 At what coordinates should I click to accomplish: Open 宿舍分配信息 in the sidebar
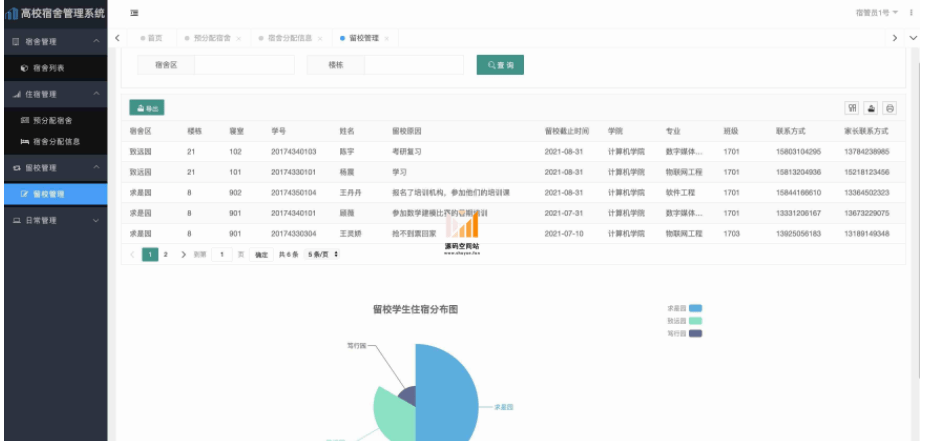point(56,142)
